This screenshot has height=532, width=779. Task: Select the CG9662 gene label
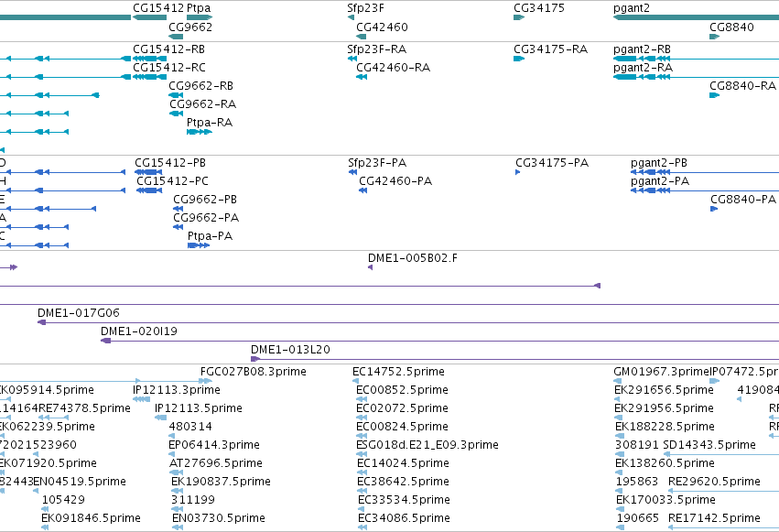(x=190, y=27)
